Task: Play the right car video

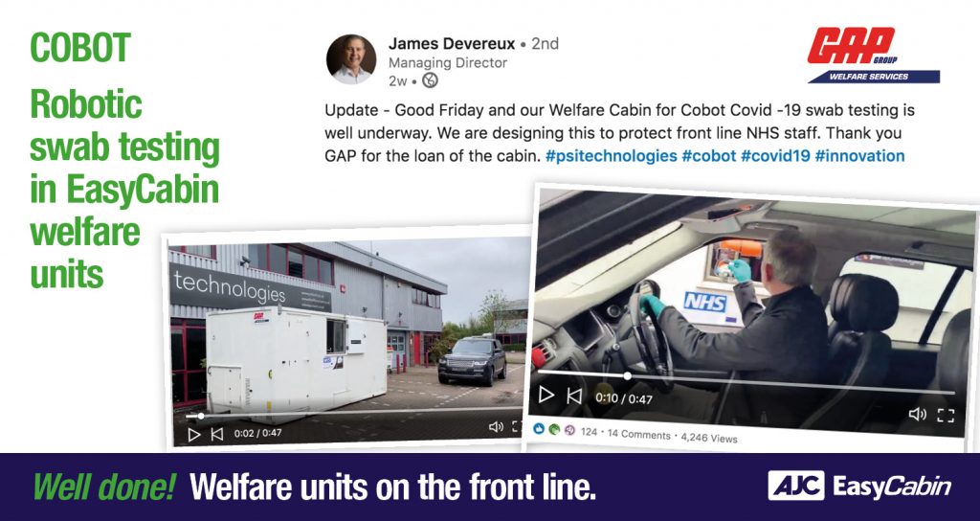Action: [x=546, y=394]
